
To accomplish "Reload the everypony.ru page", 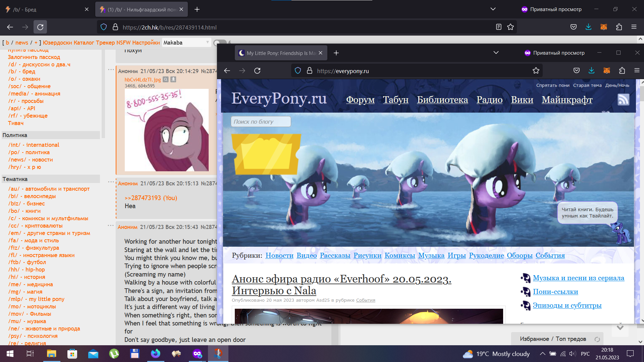I will (x=257, y=71).
